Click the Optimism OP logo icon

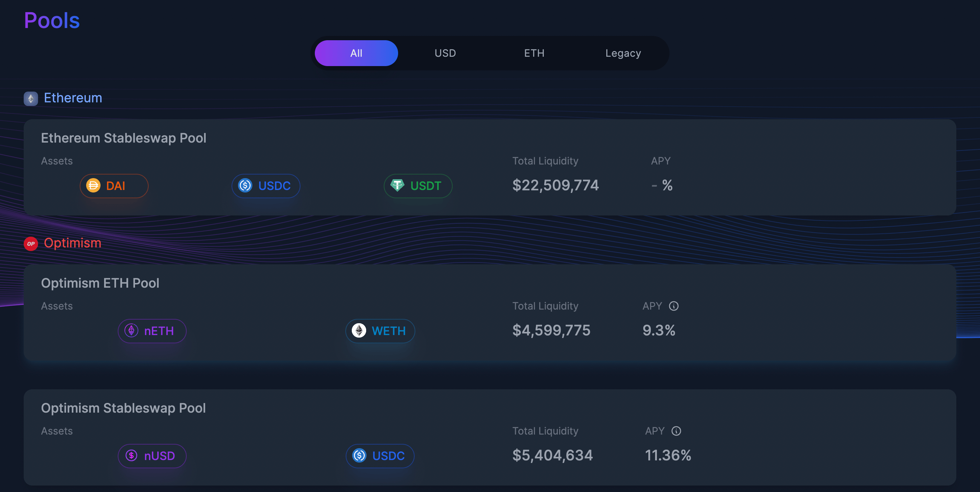coord(31,243)
